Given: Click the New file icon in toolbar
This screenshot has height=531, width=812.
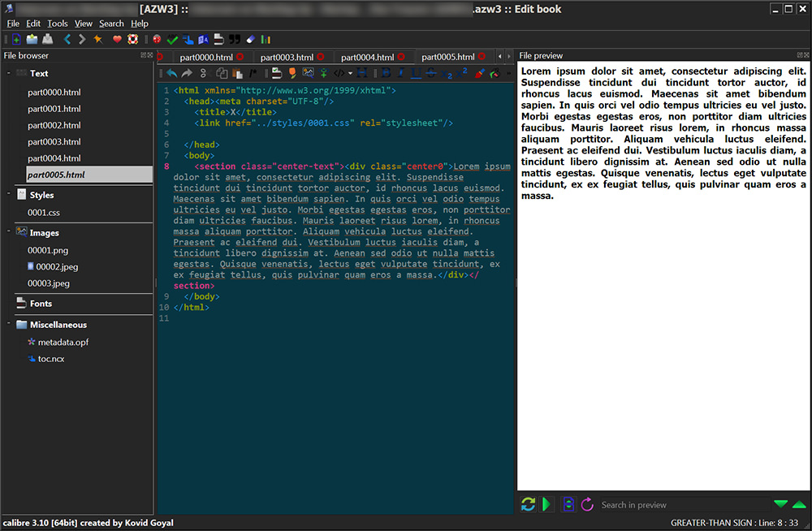Looking at the screenshot, I should pyautogui.click(x=16, y=39).
